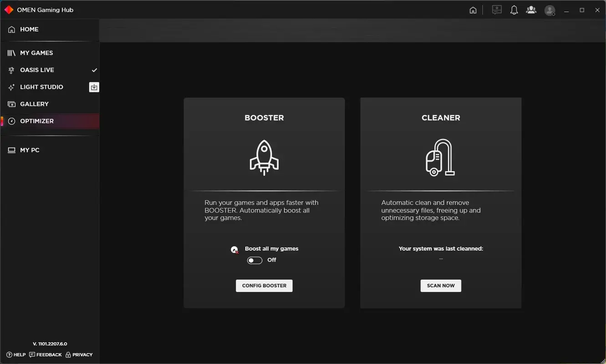Go to Home in the sidebar
The image size is (606, 364).
click(29, 30)
